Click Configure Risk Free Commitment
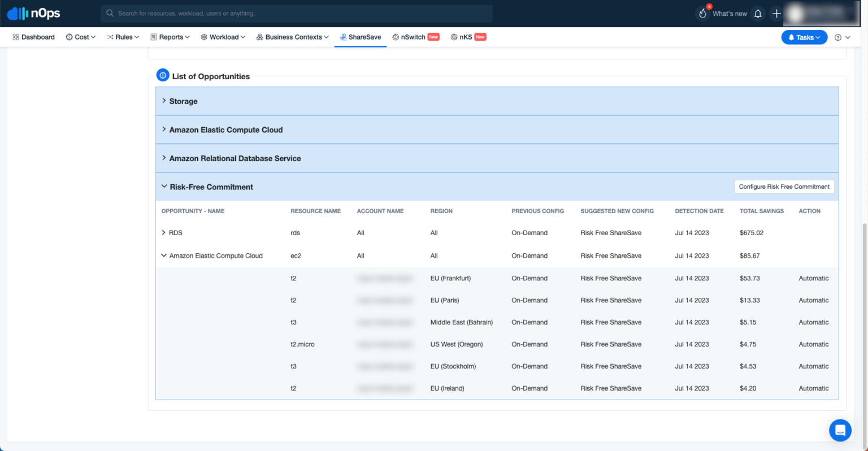Screen dimensions: 868x451 click(x=784, y=187)
